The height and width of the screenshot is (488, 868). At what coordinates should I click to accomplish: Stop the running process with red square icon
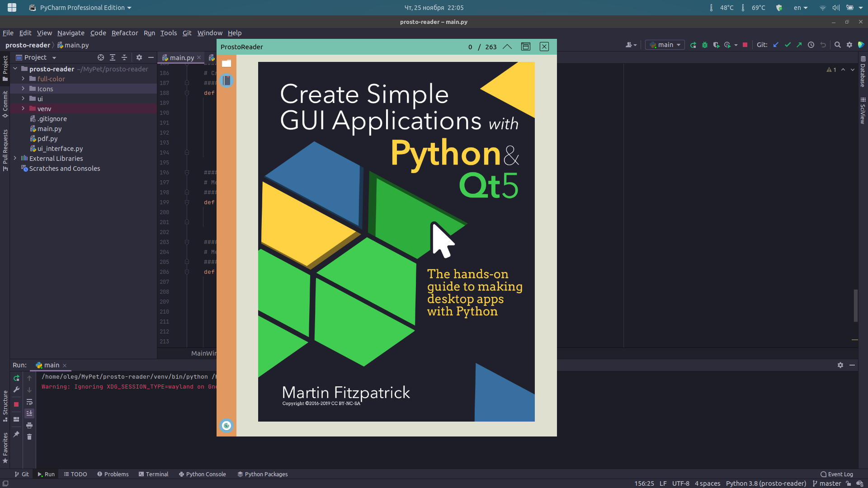16,404
